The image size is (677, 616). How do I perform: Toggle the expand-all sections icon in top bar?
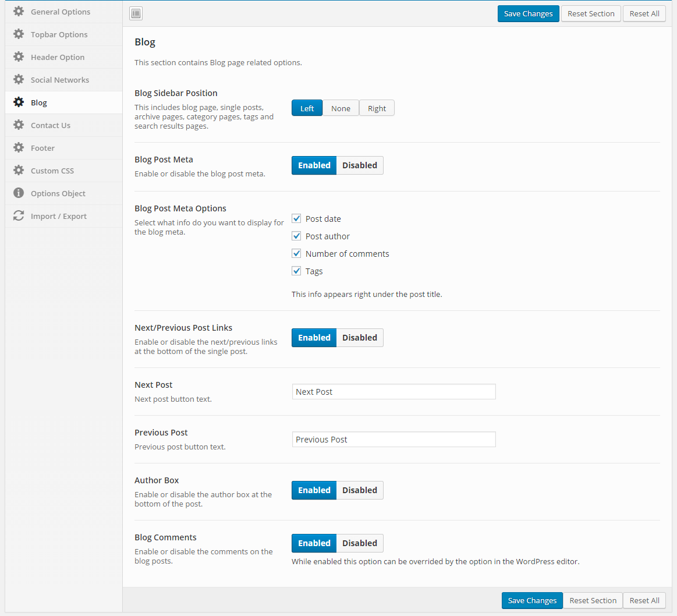pos(136,13)
